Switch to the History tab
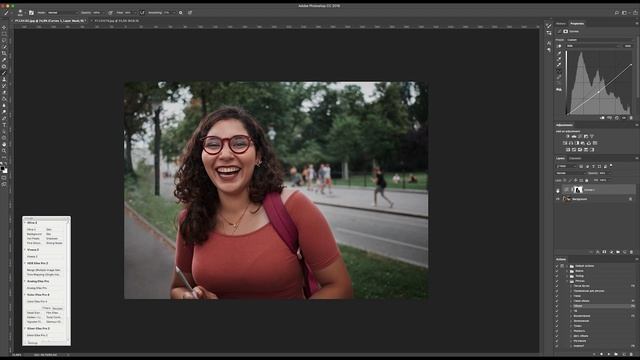 tap(561, 24)
